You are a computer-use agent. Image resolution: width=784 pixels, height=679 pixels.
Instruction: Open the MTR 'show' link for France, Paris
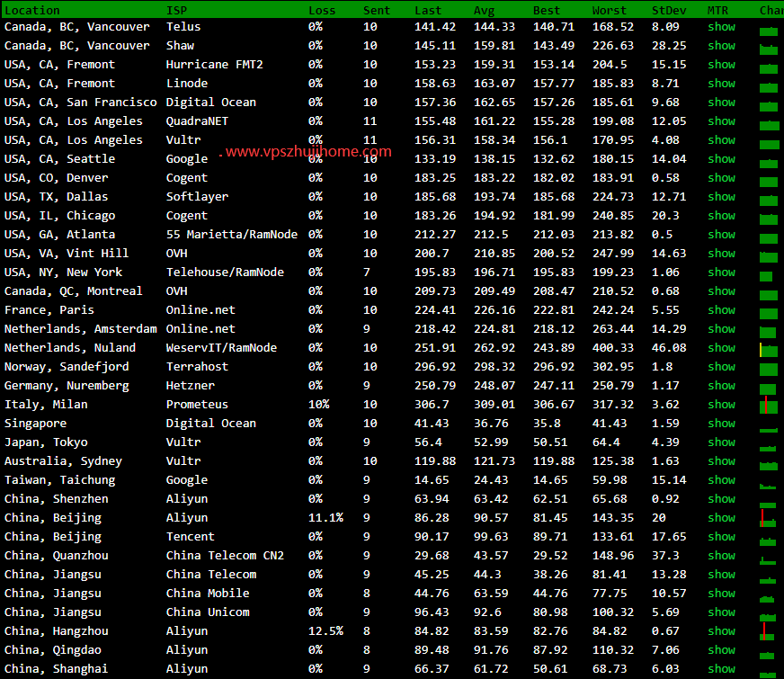pyautogui.click(x=721, y=310)
